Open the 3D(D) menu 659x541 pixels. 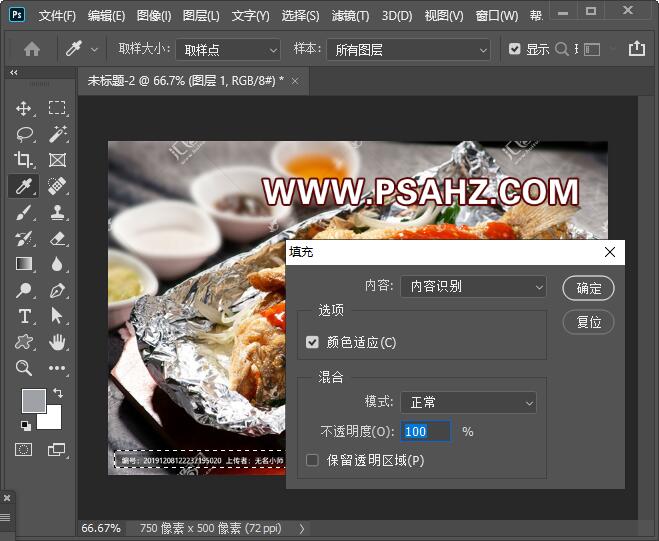click(x=397, y=16)
